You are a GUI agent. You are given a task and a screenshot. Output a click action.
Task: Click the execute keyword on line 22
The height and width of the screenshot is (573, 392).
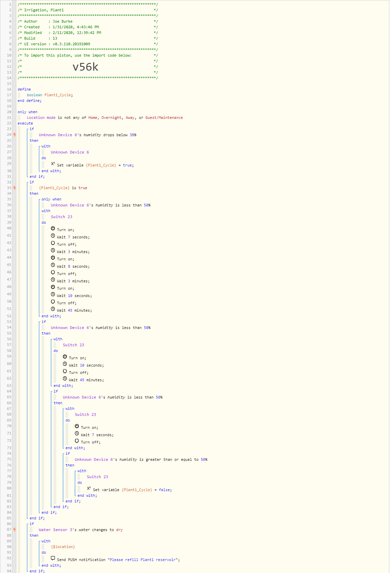pos(25,123)
